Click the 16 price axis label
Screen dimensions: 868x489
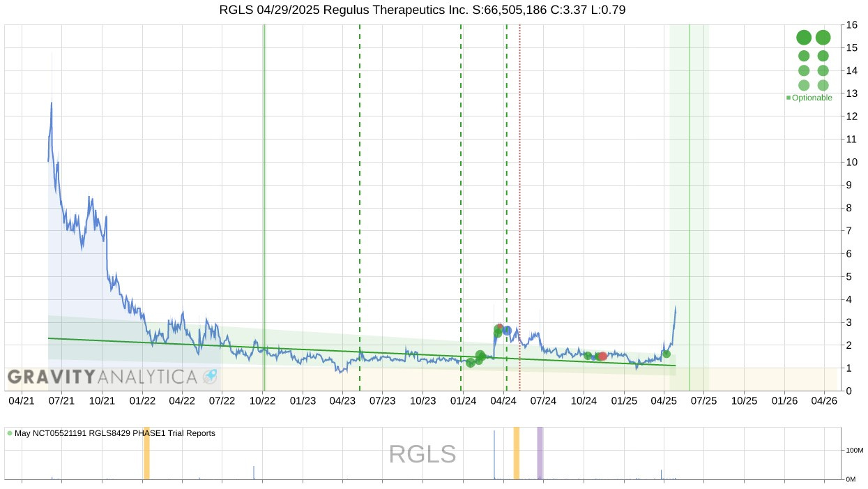click(x=851, y=25)
